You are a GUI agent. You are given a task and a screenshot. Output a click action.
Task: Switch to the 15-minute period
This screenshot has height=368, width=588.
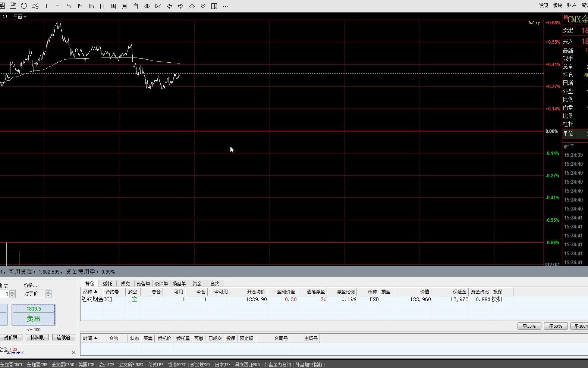[x=80, y=6]
